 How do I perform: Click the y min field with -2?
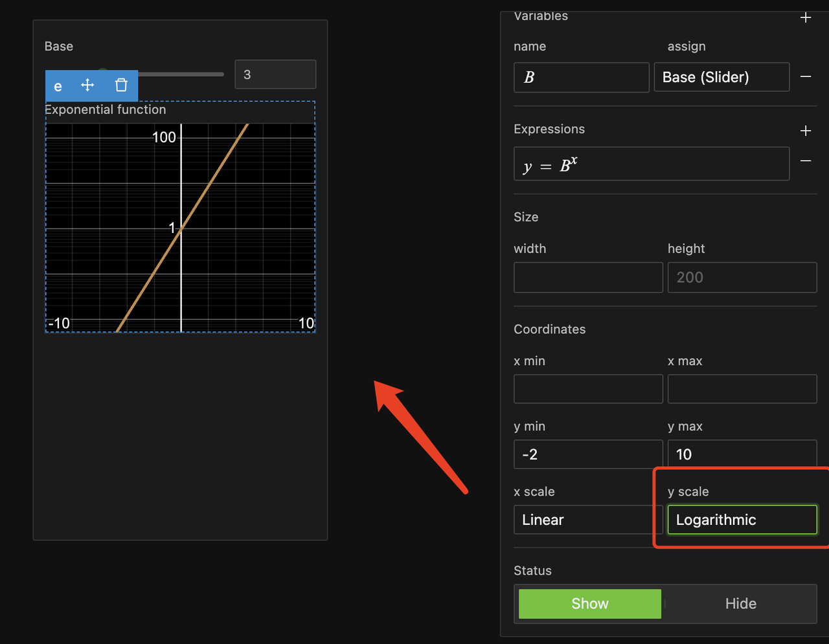point(588,454)
